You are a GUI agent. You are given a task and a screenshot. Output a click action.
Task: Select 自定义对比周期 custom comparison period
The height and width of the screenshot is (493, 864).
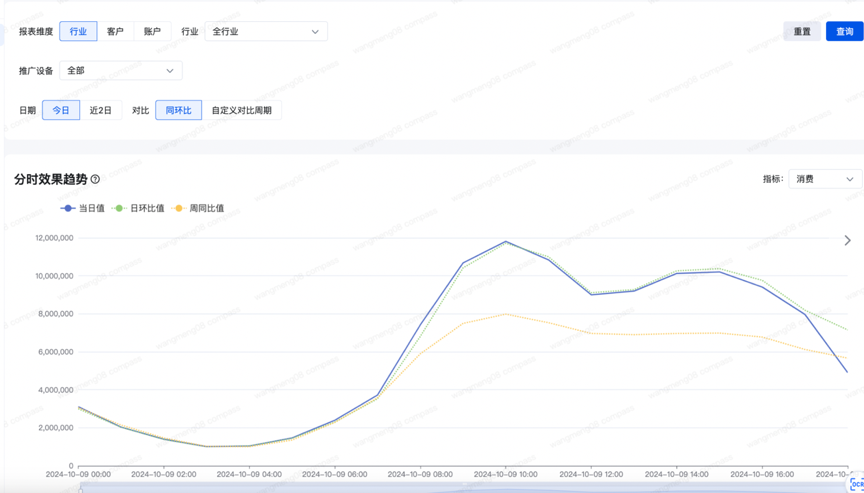tap(241, 110)
